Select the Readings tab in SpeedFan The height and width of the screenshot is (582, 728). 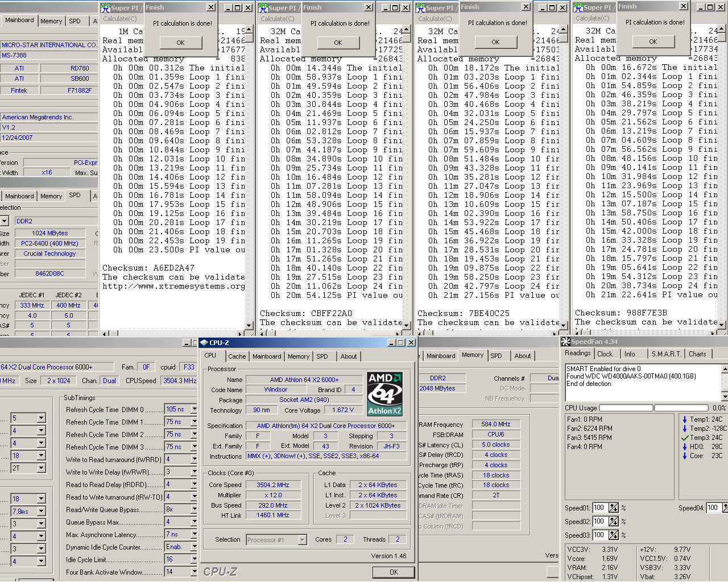click(x=578, y=353)
